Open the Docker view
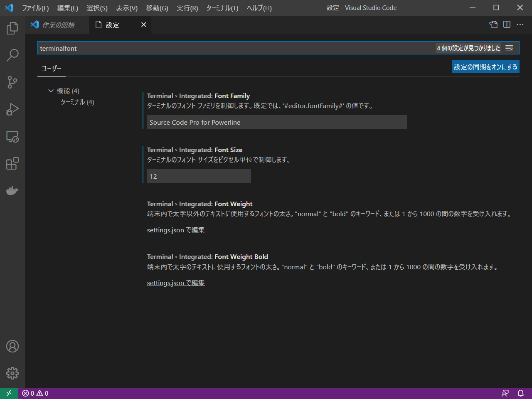Image resolution: width=532 pixels, height=399 pixels. [x=12, y=191]
